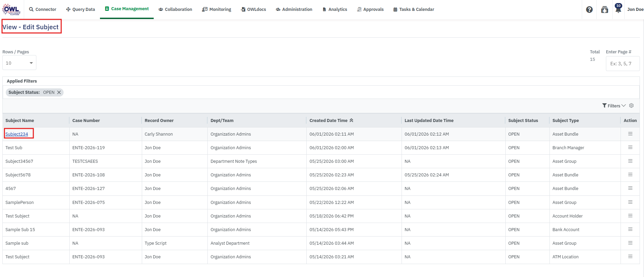The width and height of the screenshot is (644, 277).
Task: Open action menu for Test Sub row
Action: (x=630, y=148)
